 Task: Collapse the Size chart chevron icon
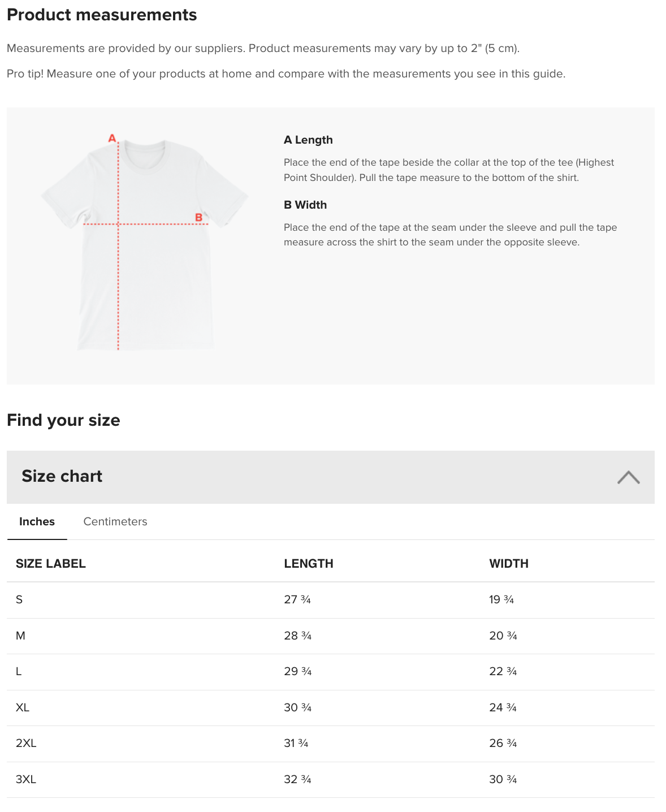tap(628, 477)
